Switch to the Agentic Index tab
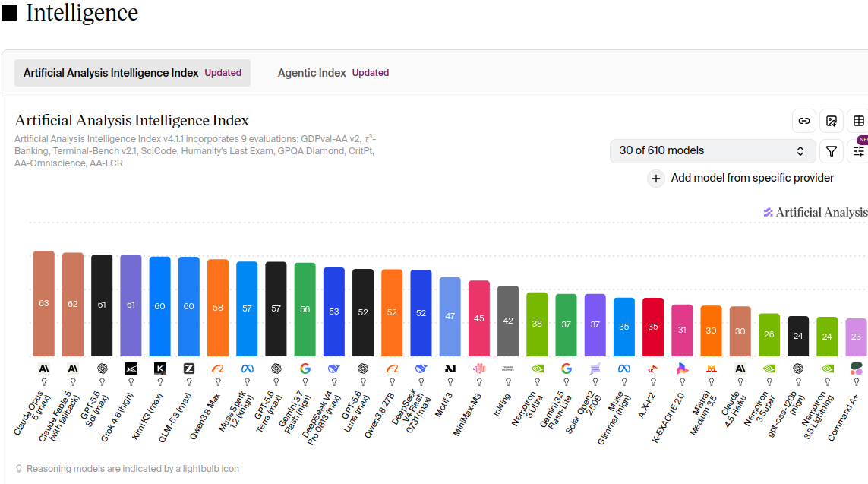Viewport: 868px width, 484px height. 333,73
